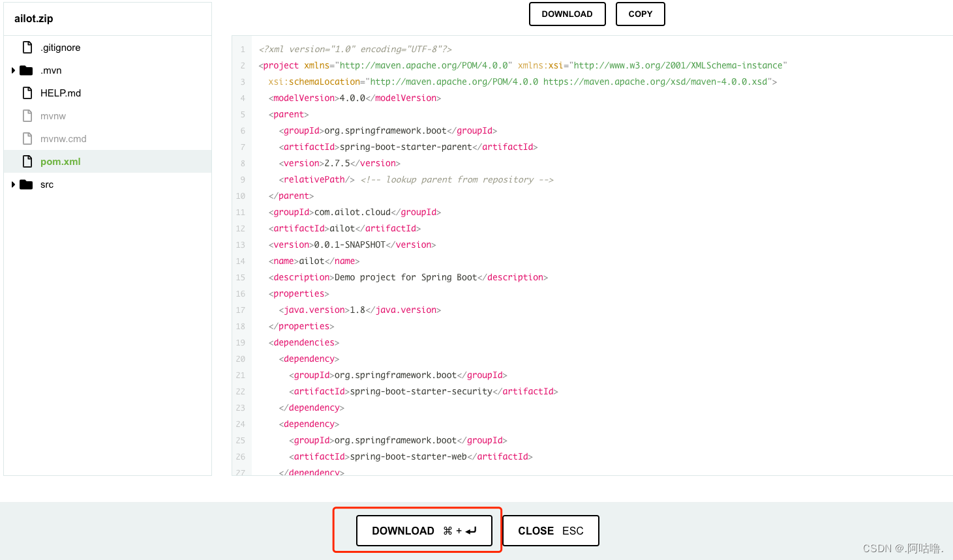Click the bottom DOWNLOAD project button
This screenshot has height=560, width=953.
tap(424, 531)
